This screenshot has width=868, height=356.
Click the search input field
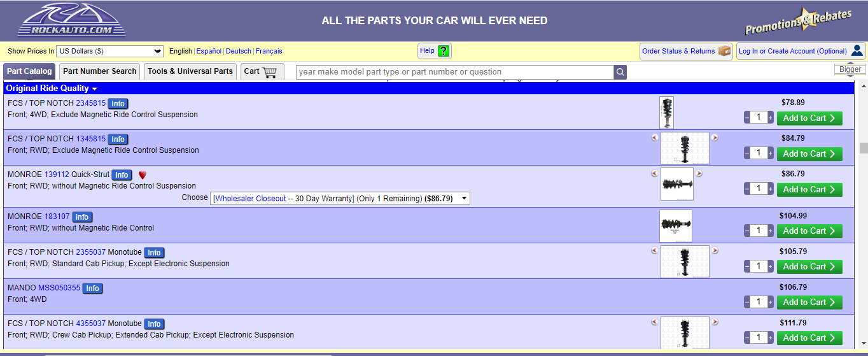(454, 72)
